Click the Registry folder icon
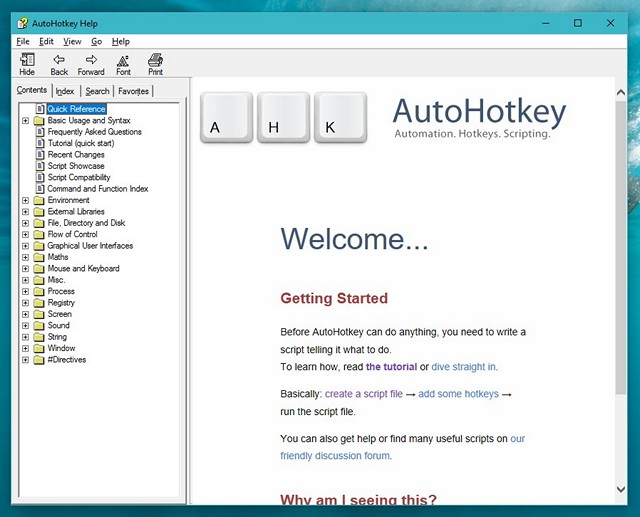640x517 pixels. pos(39,303)
